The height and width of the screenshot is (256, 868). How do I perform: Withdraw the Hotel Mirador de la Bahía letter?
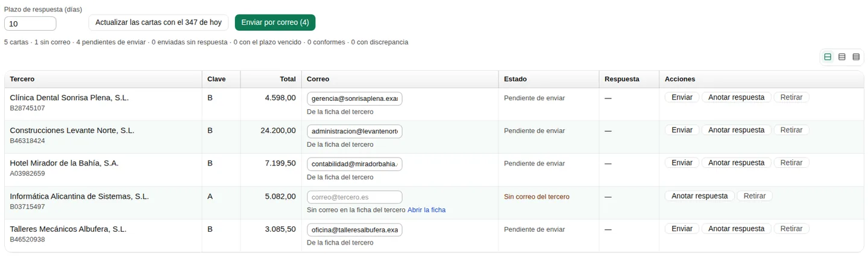791,162
